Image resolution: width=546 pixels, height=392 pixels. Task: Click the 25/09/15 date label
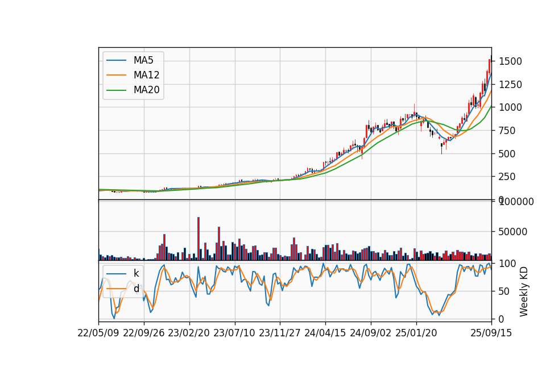(491, 333)
